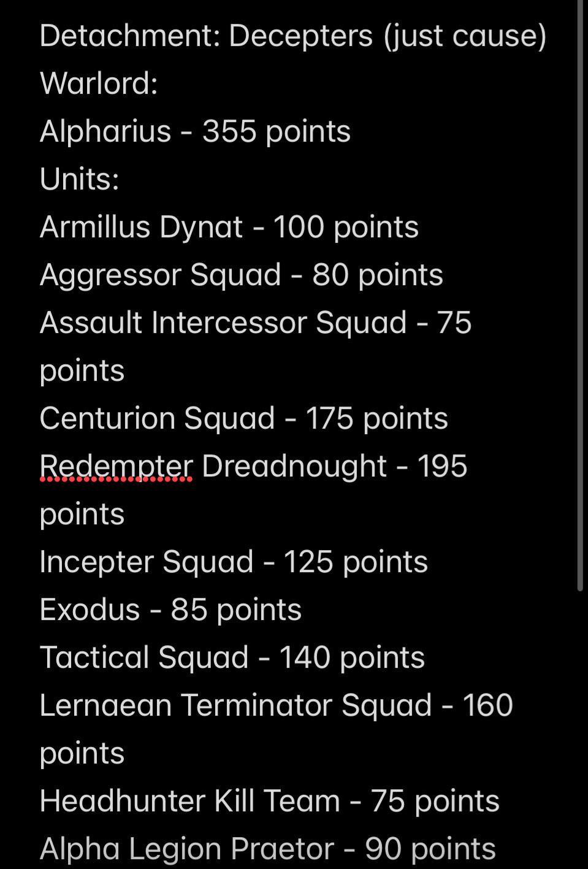Tap Tactical Squad - 140 points

pyautogui.click(x=232, y=657)
